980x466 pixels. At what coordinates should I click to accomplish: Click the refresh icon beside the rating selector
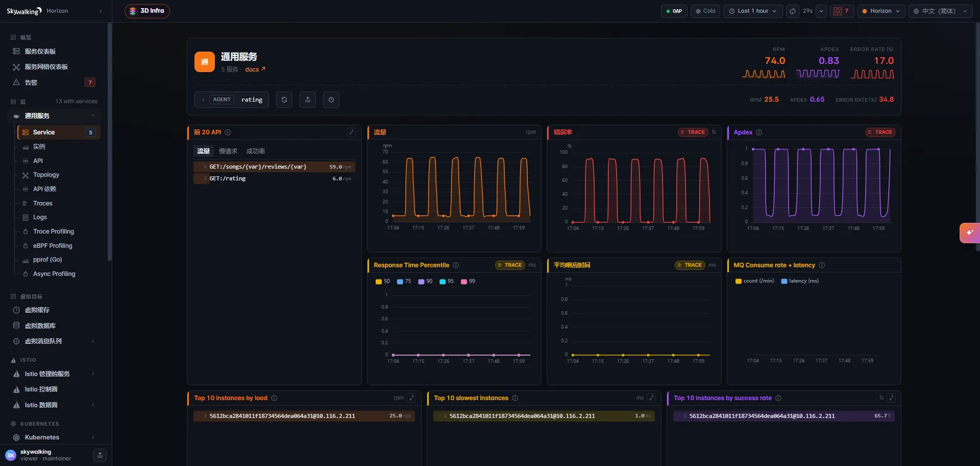point(284,100)
